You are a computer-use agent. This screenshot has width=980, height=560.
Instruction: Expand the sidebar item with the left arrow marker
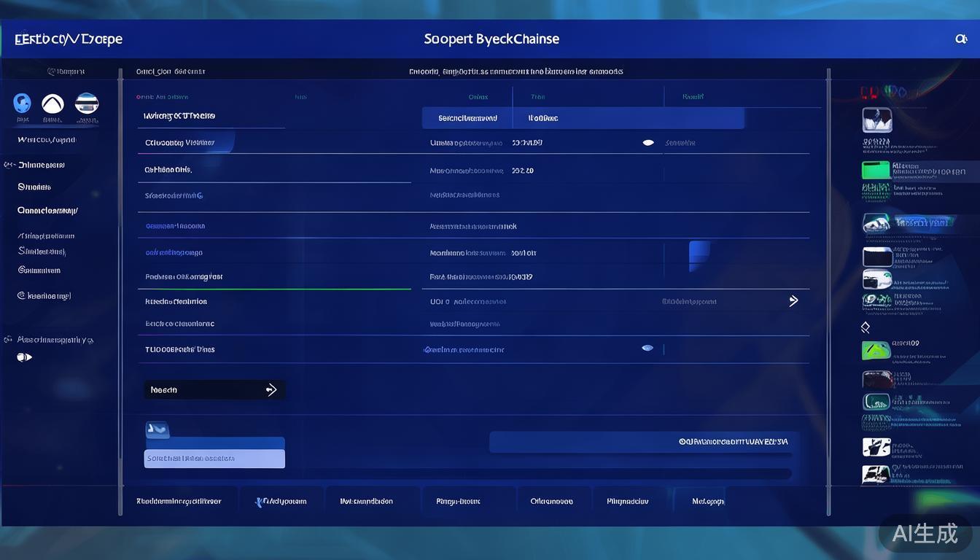[35, 165]
